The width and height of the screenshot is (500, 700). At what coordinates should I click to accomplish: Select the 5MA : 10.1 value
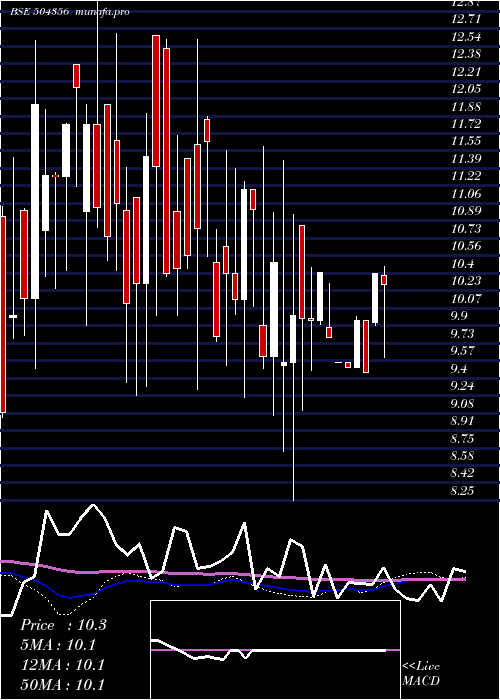coord(58,645)
